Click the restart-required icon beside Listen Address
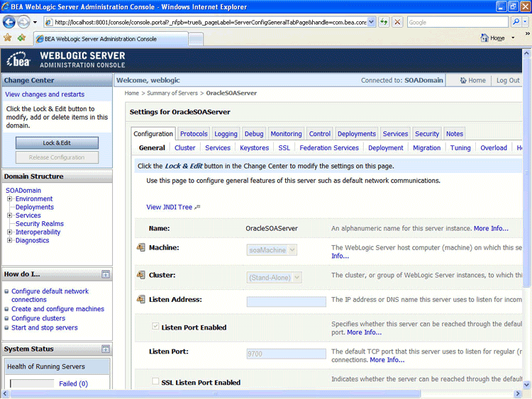This screenshot has height=399, width=532. coord(141,299)
